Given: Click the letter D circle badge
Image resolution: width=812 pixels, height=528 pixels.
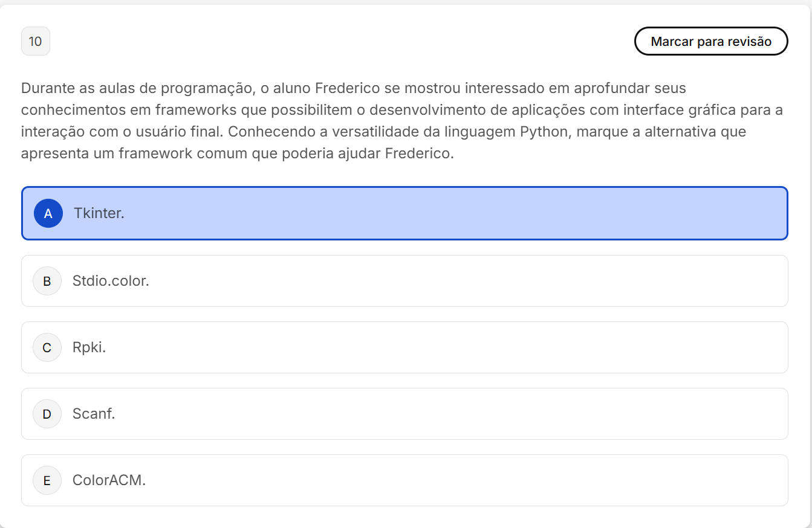Looking at the screenshot, I should tap(47, 414).
